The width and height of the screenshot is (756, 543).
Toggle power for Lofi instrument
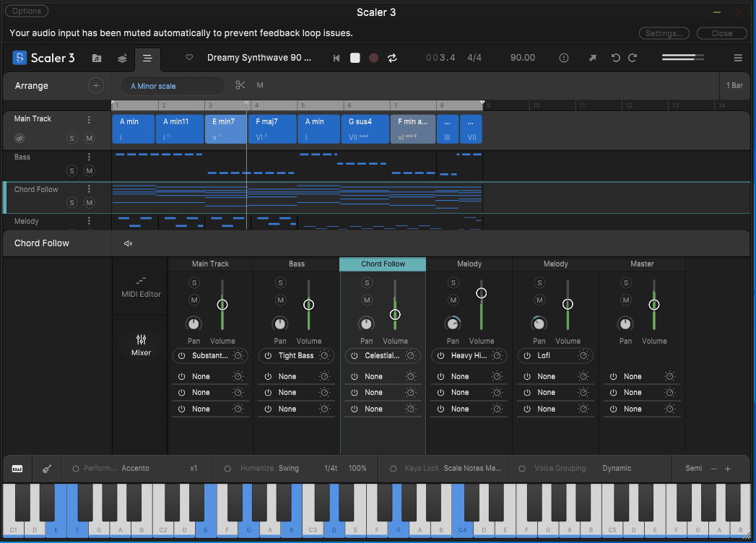527,355
